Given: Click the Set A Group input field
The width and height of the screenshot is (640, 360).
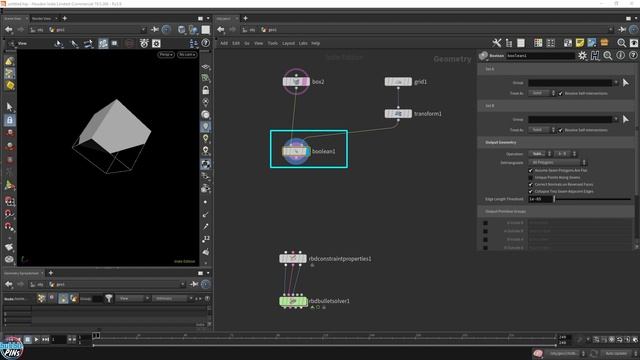Looking at the screenshot, I should [x=570, y=83].
